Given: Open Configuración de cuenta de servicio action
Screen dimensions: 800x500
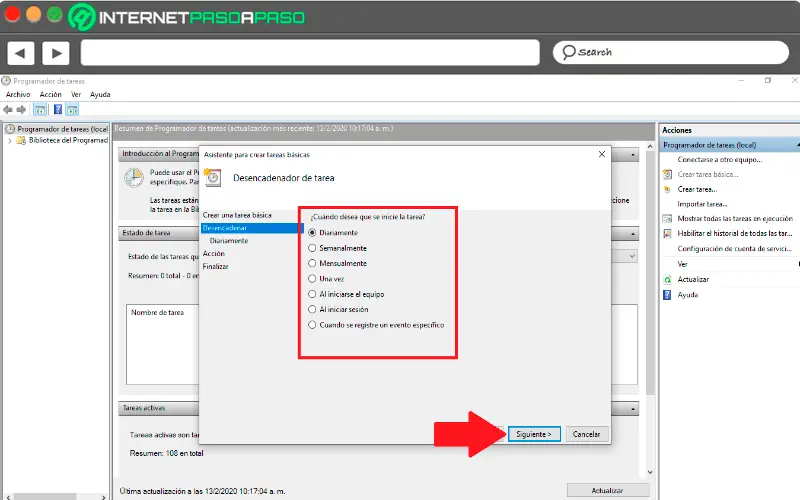Looking at the screenshot, I should pos(734,248).
